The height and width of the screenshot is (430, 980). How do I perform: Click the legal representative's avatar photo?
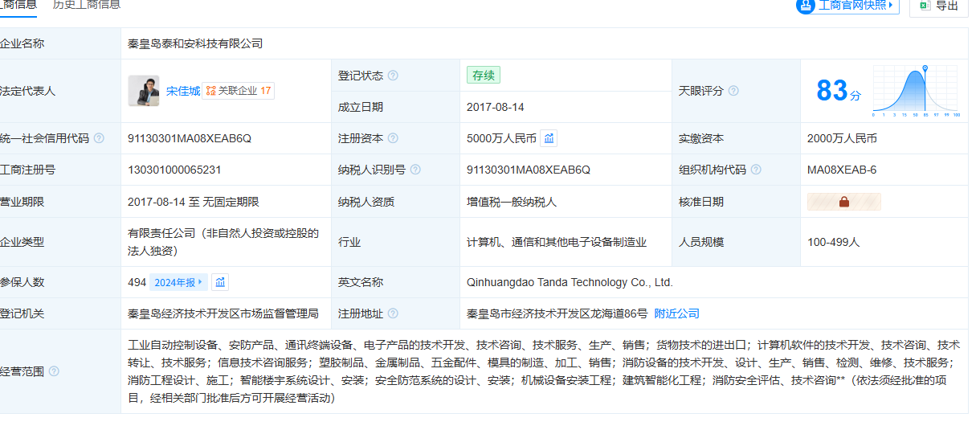pos(144,91)
